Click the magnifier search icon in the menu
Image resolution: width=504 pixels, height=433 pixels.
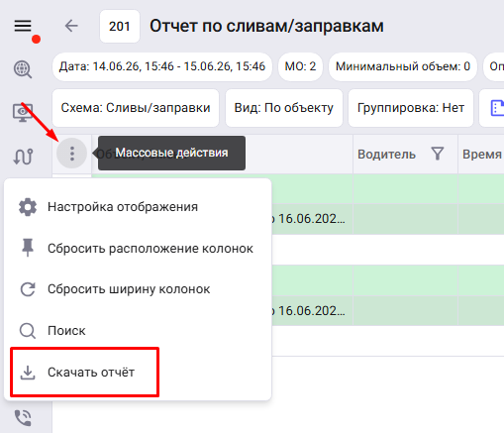tap(28, 331)
